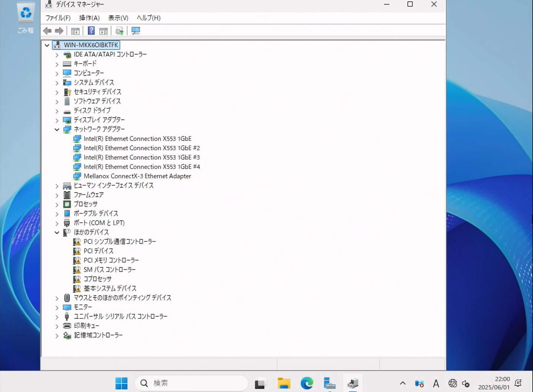Click the blue question mark help icon
This screenshot has height=392, width=533.
pyautogui.click(x=91, y=31)
